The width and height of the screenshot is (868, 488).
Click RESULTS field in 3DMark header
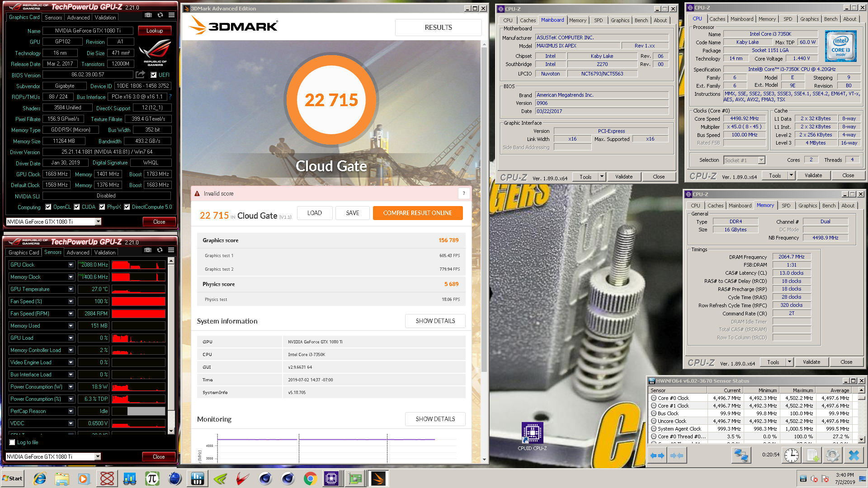tap(438, 28)
